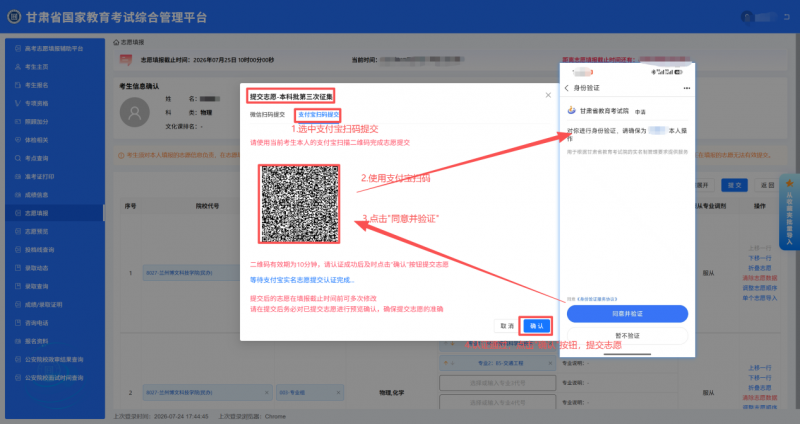Click the 选择或输入专业4代号 field

tap(497, 402)
